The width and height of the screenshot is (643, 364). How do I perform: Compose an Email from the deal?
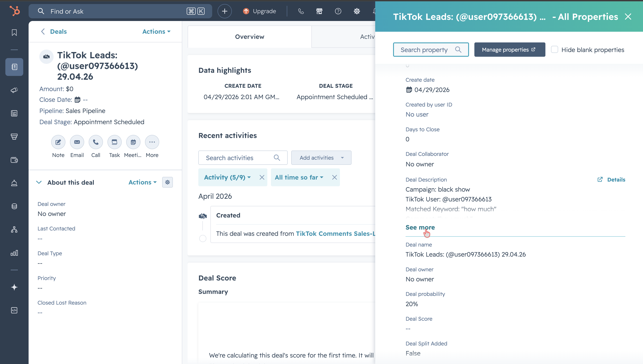coord(77,142)
